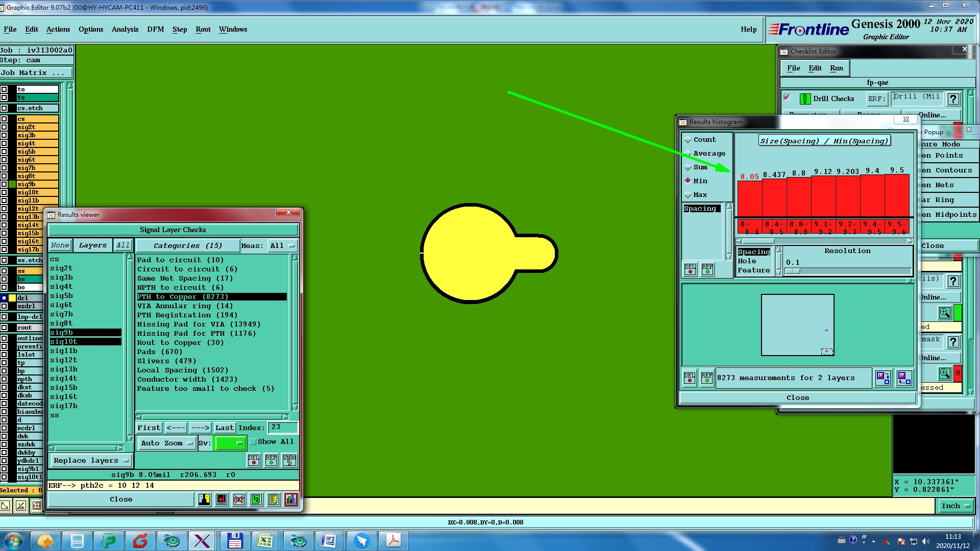Click the DEL icon in Results viewer
The width and height of the screenshot is (980, 551).
(x=254, y=460)
